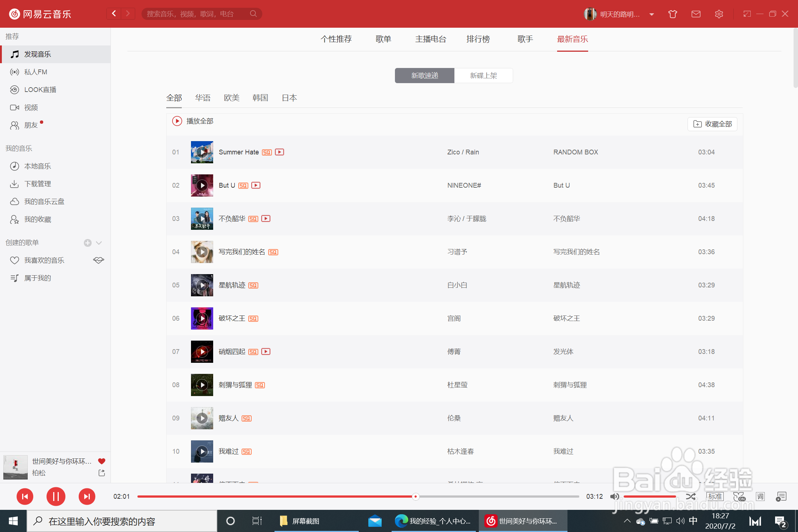Image resolution: width=798 pixels, height=532 pixels.
Task: Unlike the current song heart
Action: pyautogui.click(x=102, y=461)
